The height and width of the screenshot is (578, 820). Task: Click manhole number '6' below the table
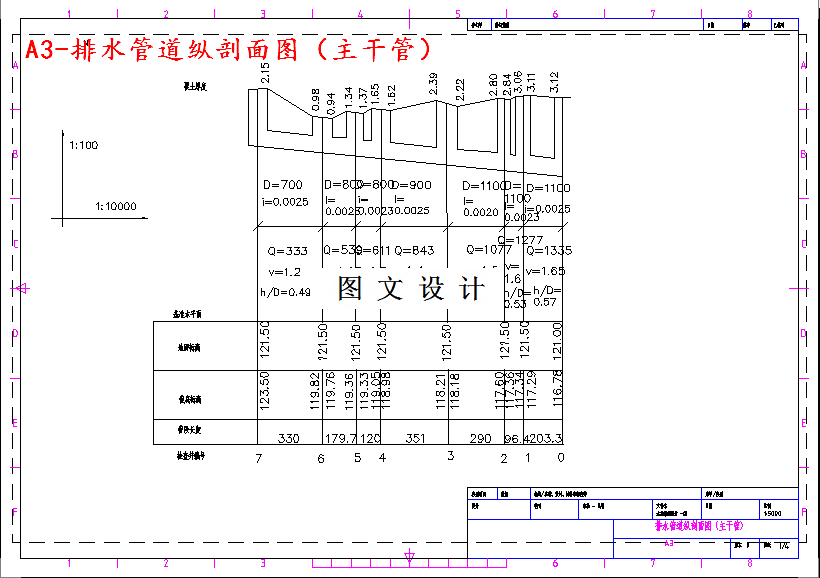coord(321,459)
